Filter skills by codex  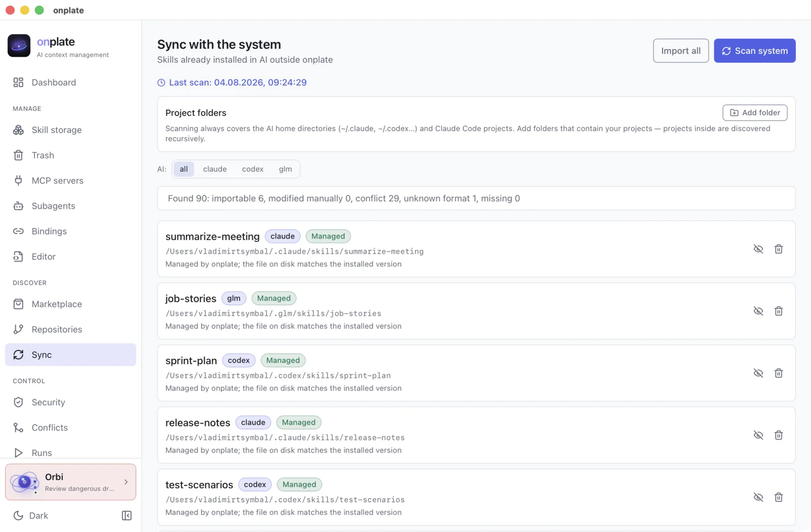tap(252, 169)
